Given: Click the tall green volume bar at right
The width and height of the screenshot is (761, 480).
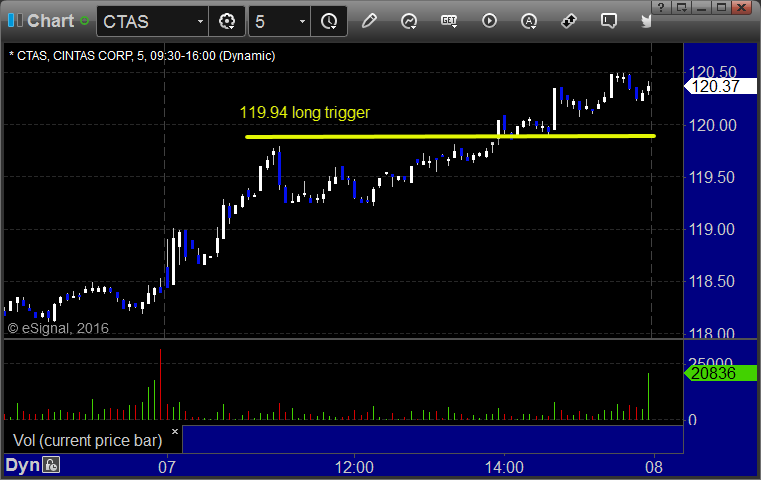Looking at the screenshot, I should [x=648, y=396].
